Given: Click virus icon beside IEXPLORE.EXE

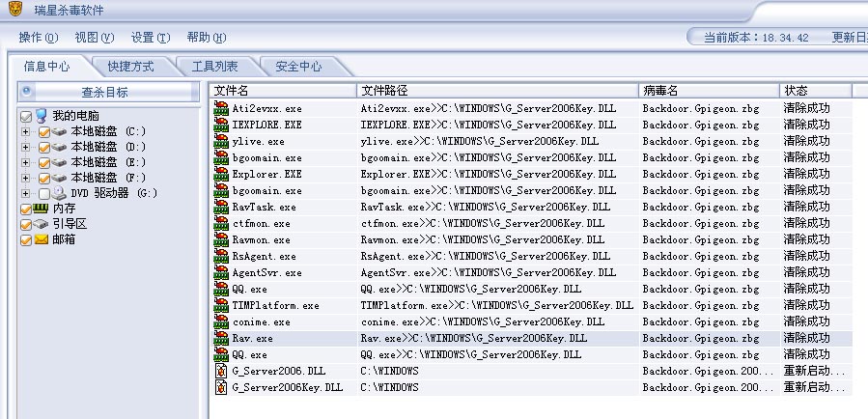Looking at the screenshot, I should coord(221,125).
